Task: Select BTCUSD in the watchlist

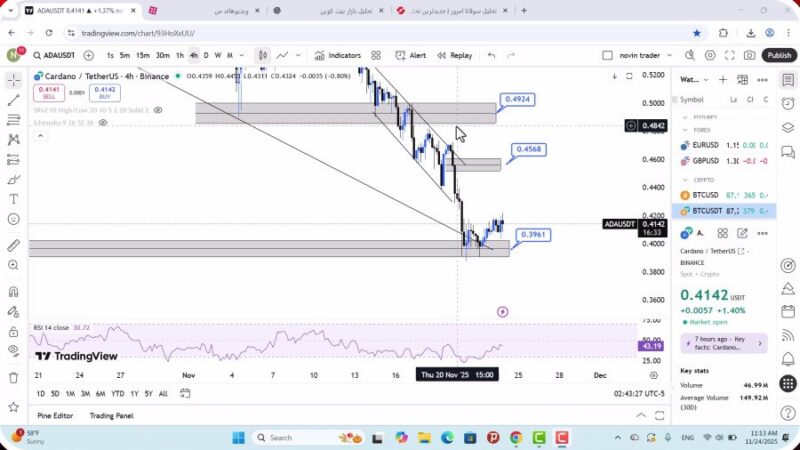Action: click(x=706, y=195)
